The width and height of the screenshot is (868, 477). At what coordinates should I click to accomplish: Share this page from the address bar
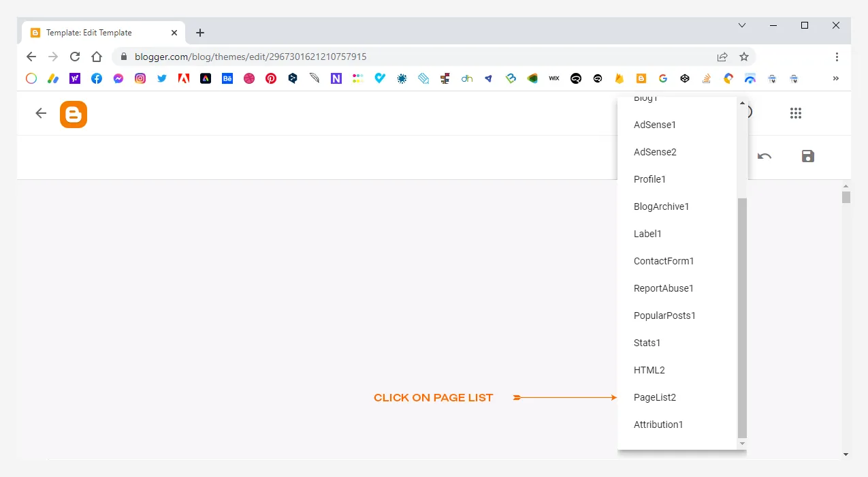point(722,57)
